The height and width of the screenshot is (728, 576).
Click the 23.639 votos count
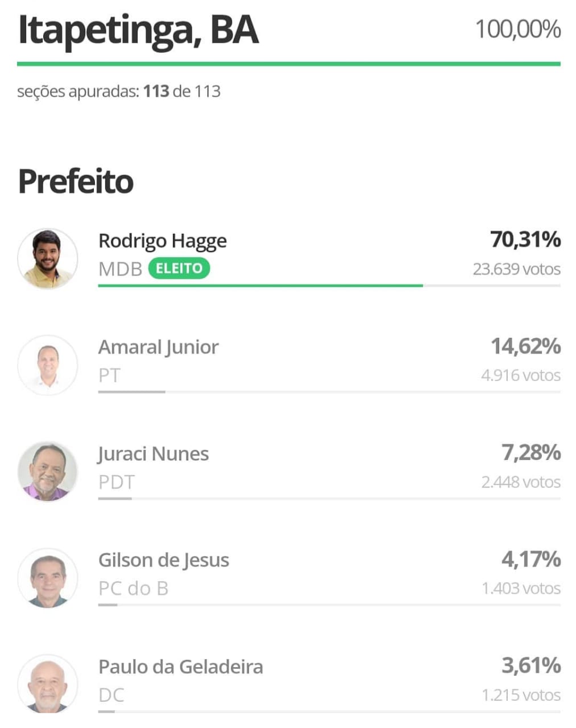(517, 269)
